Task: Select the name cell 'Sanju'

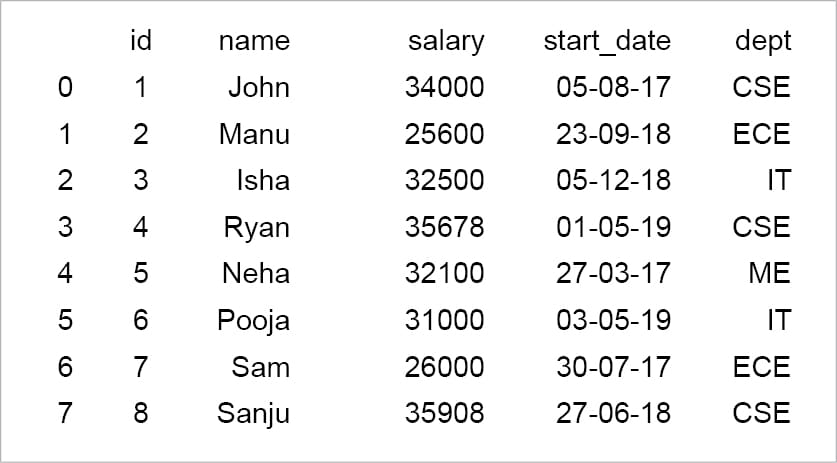Action: coord(253,413)
